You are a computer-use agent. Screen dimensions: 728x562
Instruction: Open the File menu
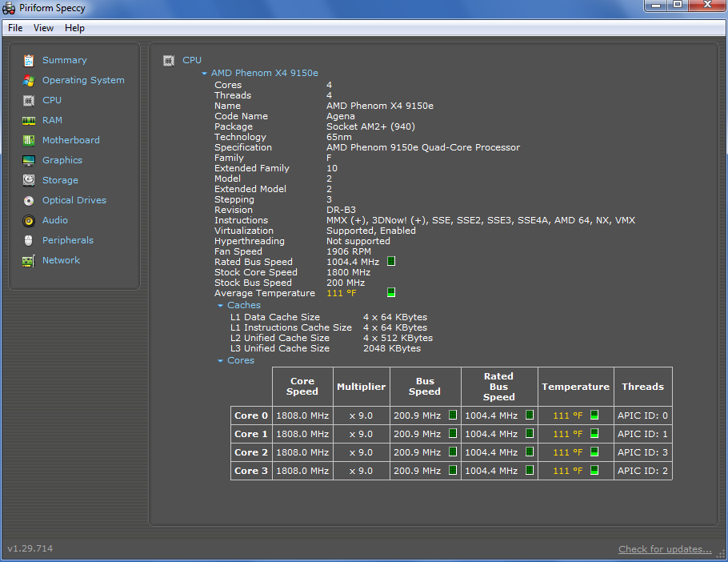pyautogui.click(x=15, y=28)
